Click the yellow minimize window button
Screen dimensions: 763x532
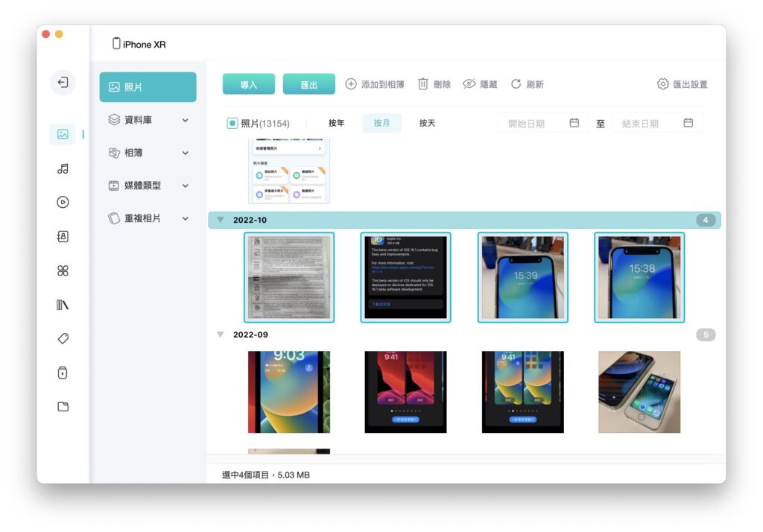point(59,34)
